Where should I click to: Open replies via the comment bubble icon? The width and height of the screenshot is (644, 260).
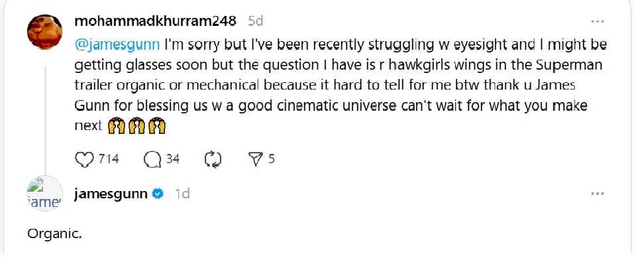point(152,160)
